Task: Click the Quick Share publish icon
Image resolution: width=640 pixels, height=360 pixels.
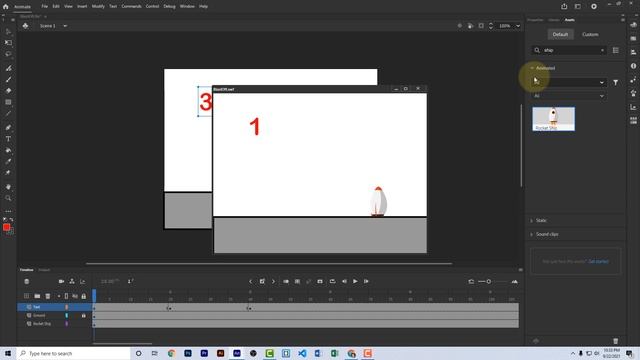Action: pos(564,6)
